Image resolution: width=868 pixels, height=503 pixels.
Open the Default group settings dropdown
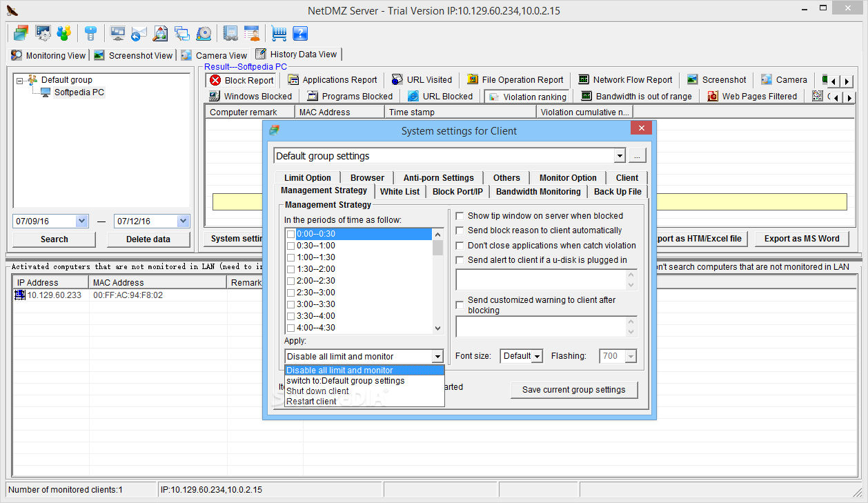(619, 156)
